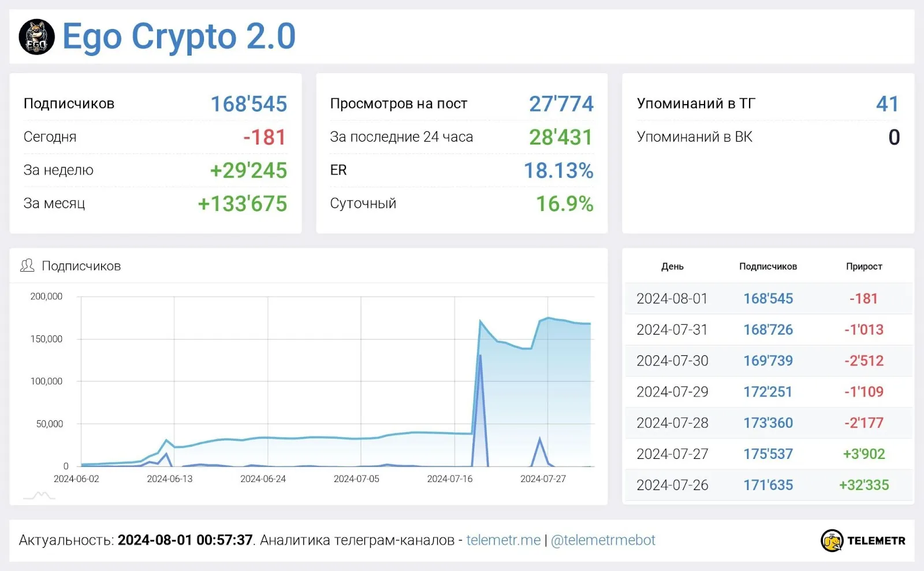This screenshot has height=571, width=924.
Task: Click views per post 27'774
Action: [561, 104]
